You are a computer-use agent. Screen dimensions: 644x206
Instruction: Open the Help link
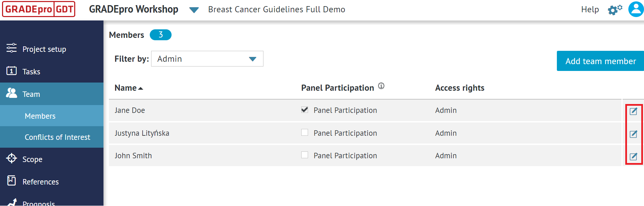(x=590, y=10)
